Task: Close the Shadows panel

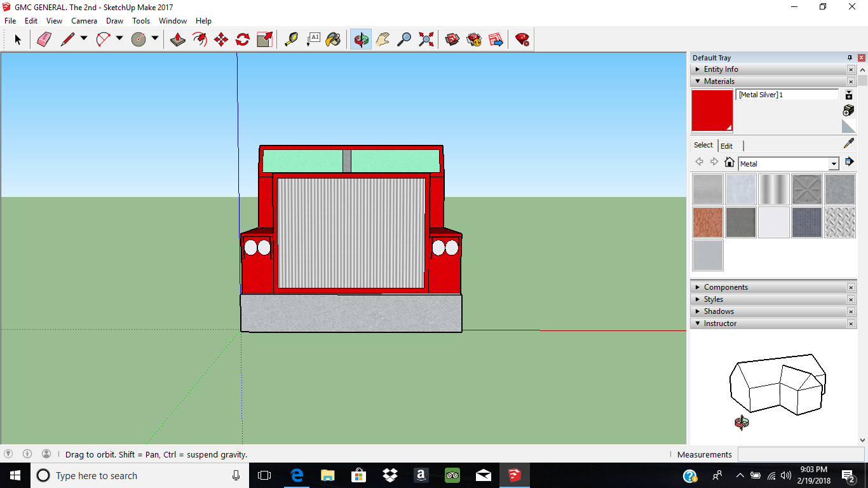Action: tap(851, 311)
